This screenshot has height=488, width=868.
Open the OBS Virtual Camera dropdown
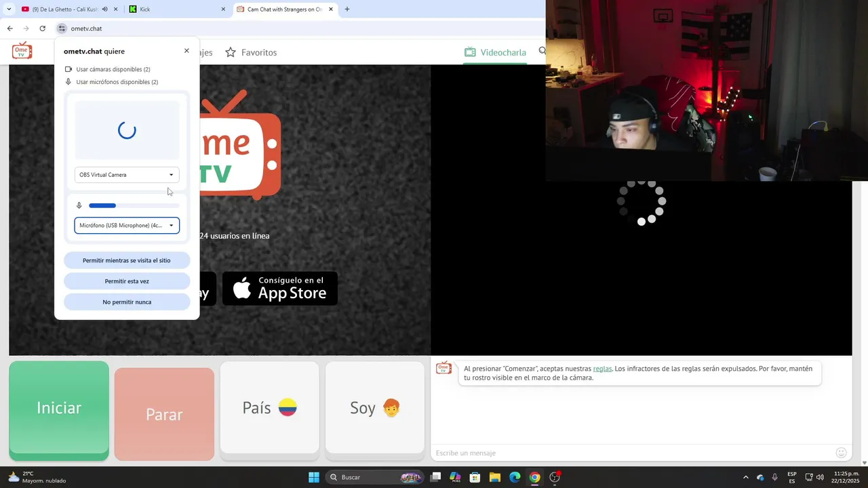127,175
